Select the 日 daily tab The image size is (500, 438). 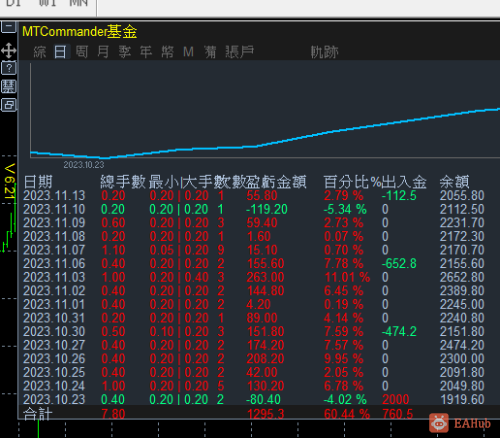(x=60, y=52)
